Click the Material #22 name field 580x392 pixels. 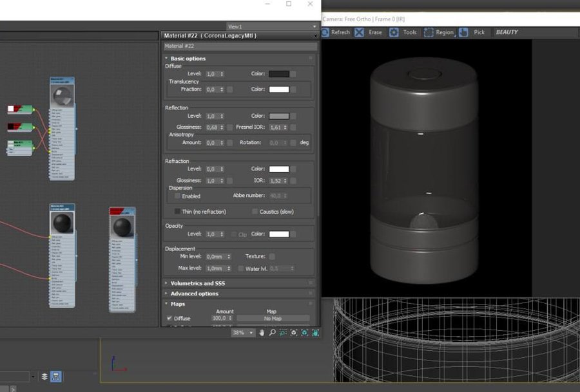pos(240,46)
